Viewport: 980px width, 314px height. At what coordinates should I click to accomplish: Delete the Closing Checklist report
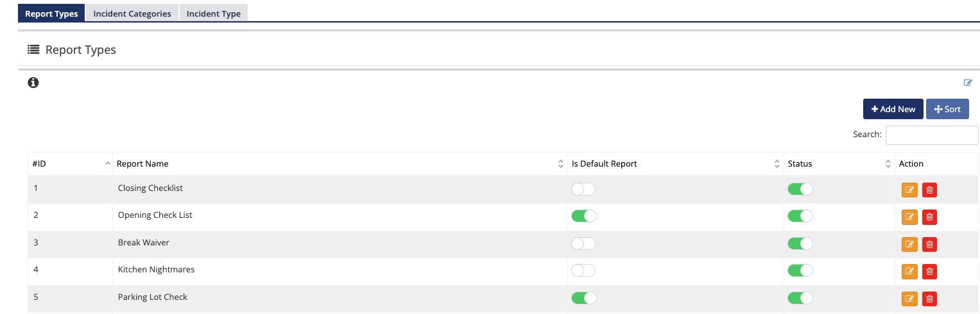click(x=929, y=190)
